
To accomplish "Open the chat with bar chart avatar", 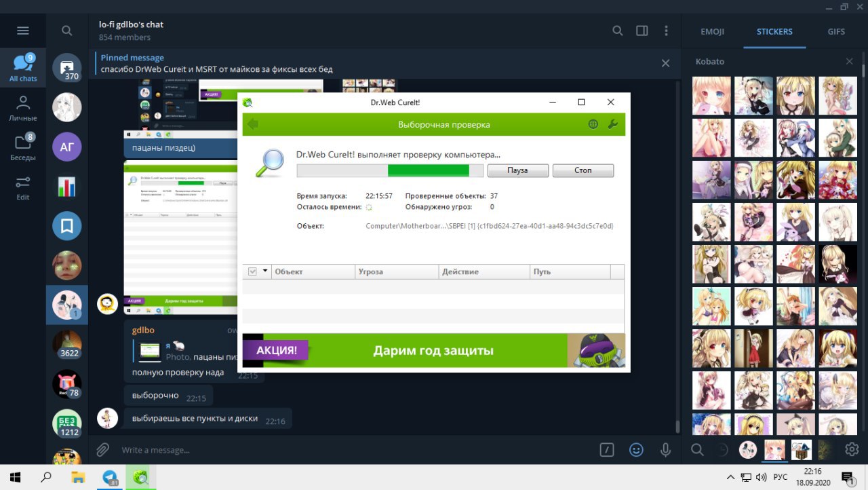I will tap(67, 187).
